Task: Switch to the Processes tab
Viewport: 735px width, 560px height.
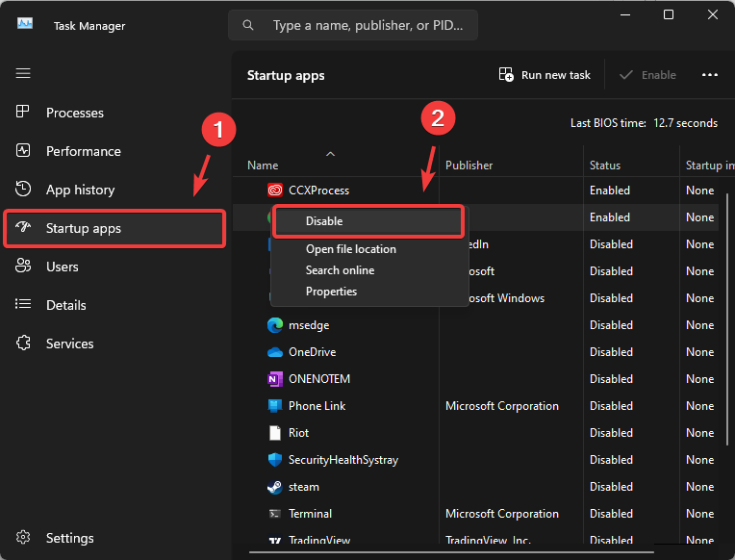Action: [74, 113]
